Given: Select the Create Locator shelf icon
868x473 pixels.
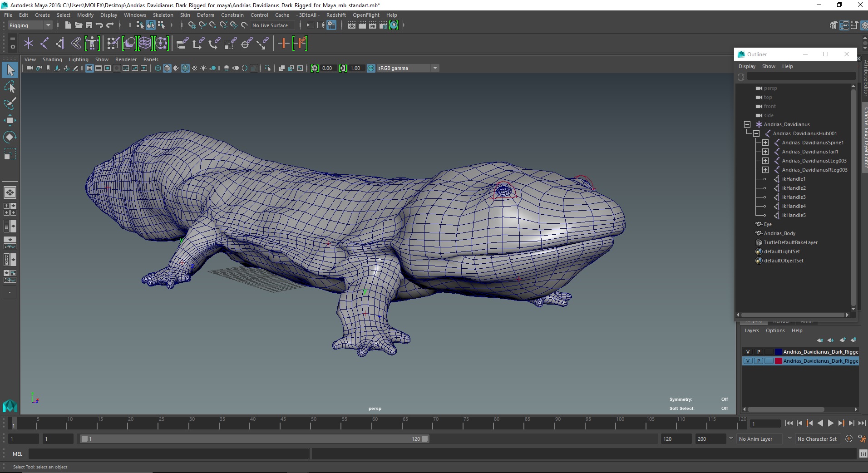Looking at the screenshot, I should click(x=29, y=44).
